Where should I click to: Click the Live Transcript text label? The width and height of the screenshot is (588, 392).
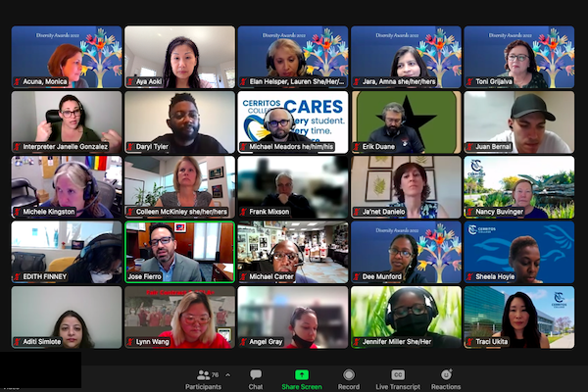pyautogui.click(x=397, y=387)
